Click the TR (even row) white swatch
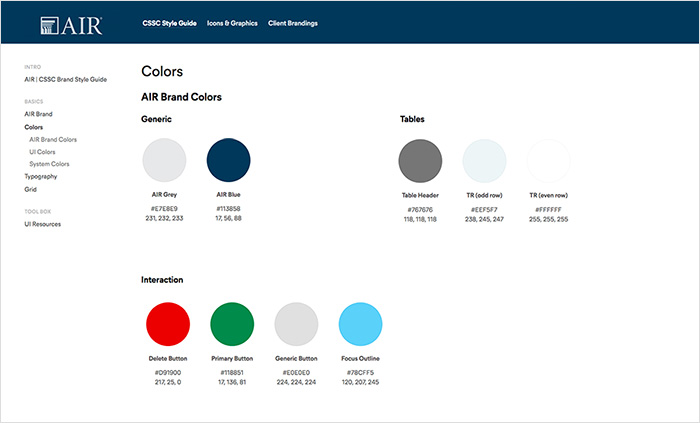Screen dimensions: 700x423 549,161
